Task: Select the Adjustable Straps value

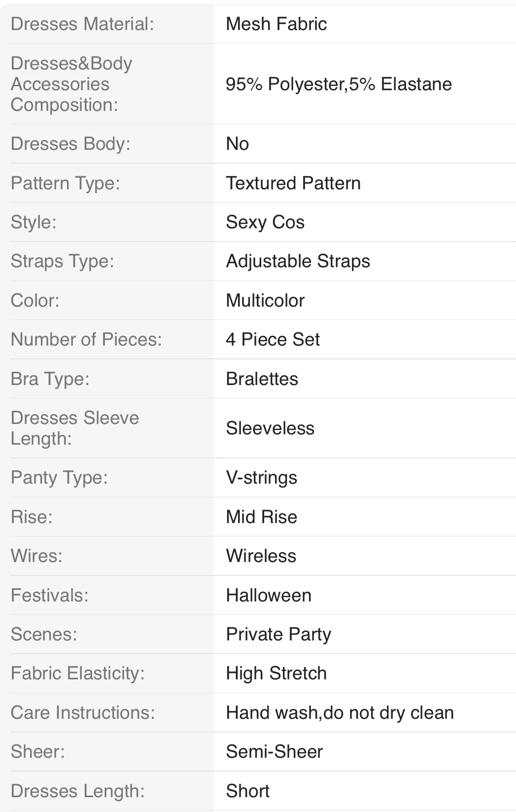Action: (x=298, y=261)
